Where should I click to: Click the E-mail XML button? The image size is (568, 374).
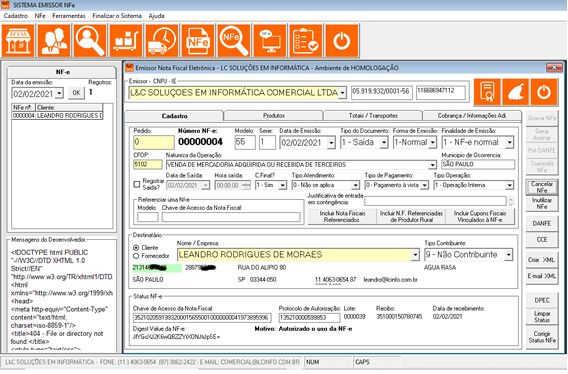coord(542,276)
